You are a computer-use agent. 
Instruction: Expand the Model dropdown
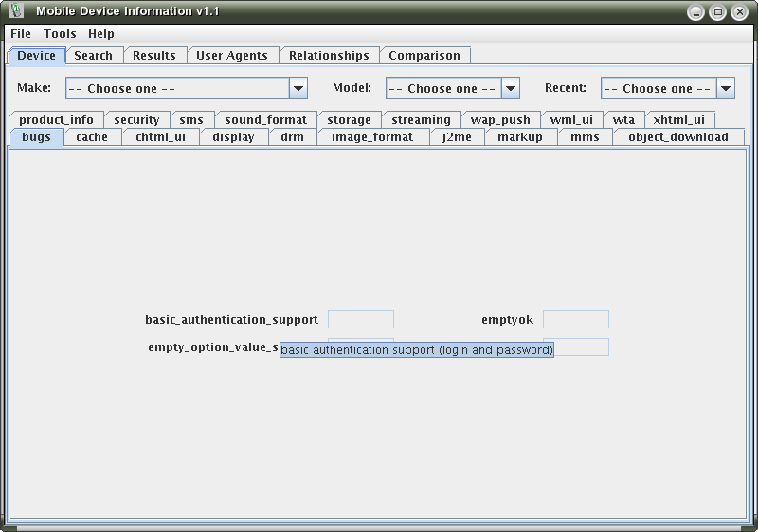pyautogui.click(x=510, y=89)
